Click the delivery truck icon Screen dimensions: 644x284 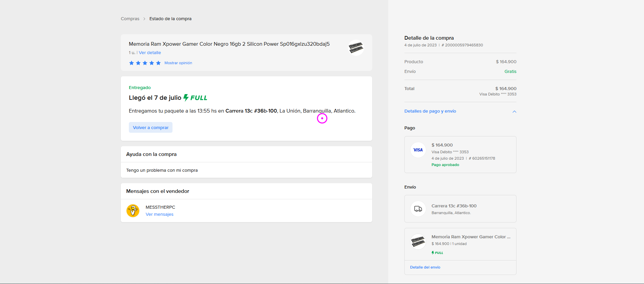(418, 209)
